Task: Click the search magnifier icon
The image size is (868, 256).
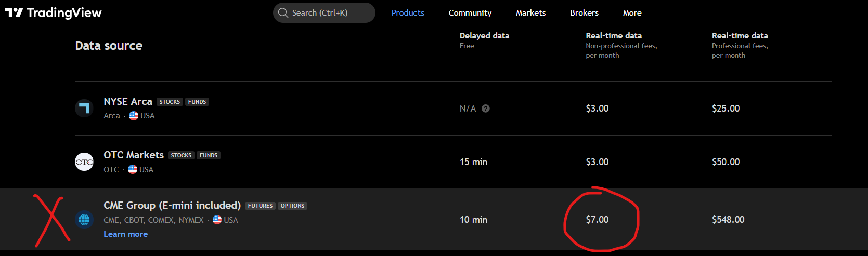Action: pos(283,12)
